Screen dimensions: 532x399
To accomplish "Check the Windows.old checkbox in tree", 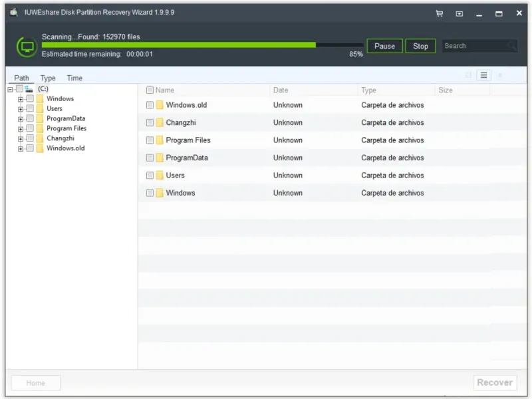I will pyautogui.click(x=30, y=148).
